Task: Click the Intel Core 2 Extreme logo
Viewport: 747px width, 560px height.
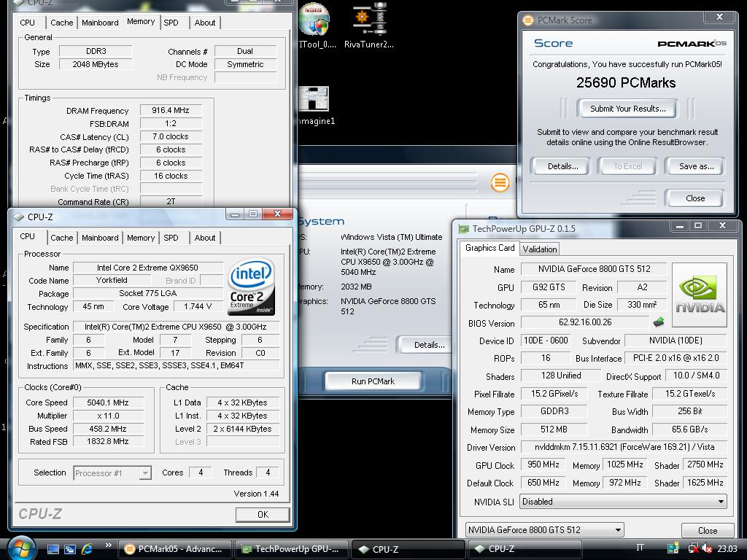Action: point(251,286)
